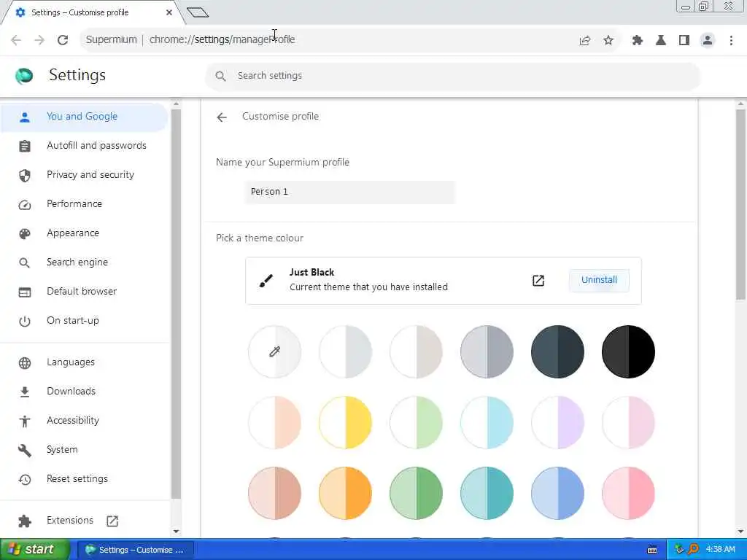Click the 4:38 AM system clock
Viewport: 747px width, 560px height.
click(720, 550)
